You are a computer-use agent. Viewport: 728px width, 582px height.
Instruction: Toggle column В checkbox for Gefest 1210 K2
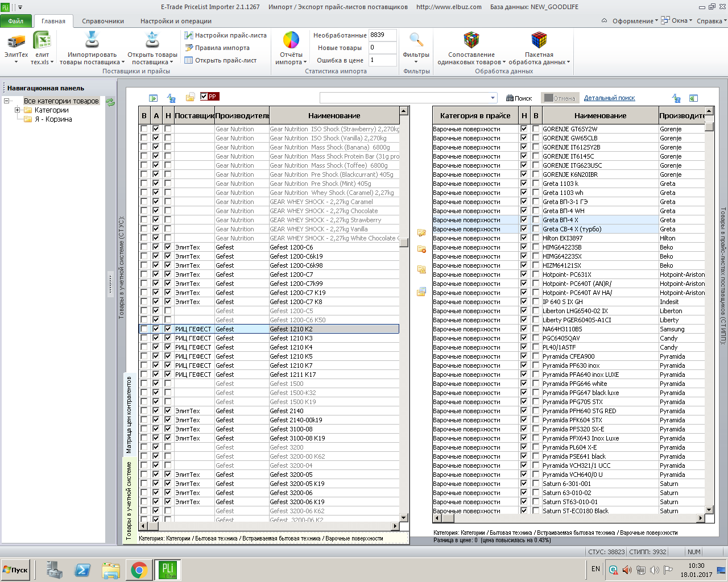click(x=144, y=329)
